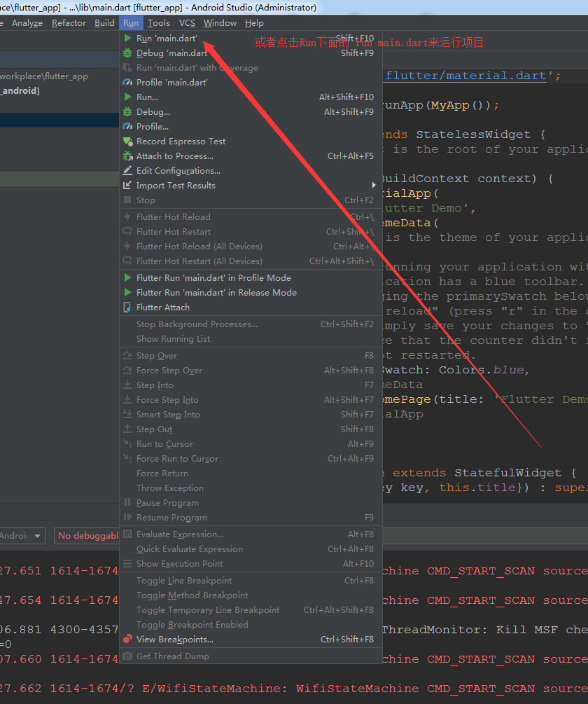Click the green Run 'main.dart' play icon
The height and width of the screenshot is (704, 588).
point(128,38)
